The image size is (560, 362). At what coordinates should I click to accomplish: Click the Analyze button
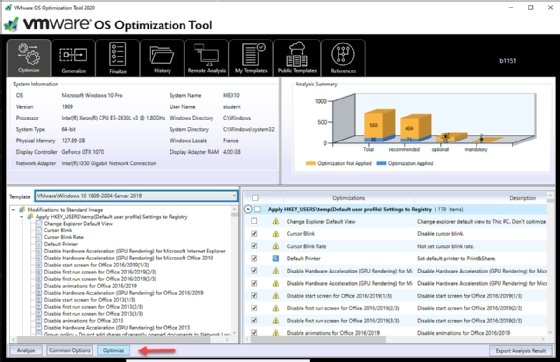pyautogui.click(x=26, y=351)
